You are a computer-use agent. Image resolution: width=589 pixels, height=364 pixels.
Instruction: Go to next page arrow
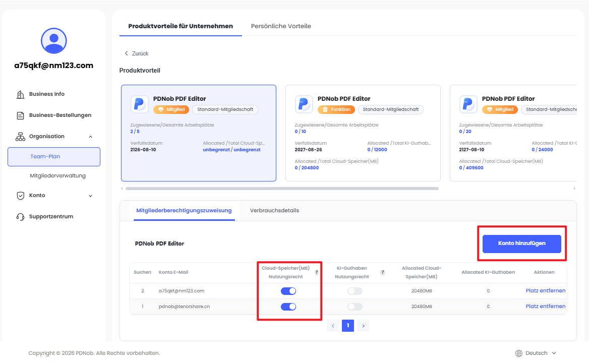(363, 326)
